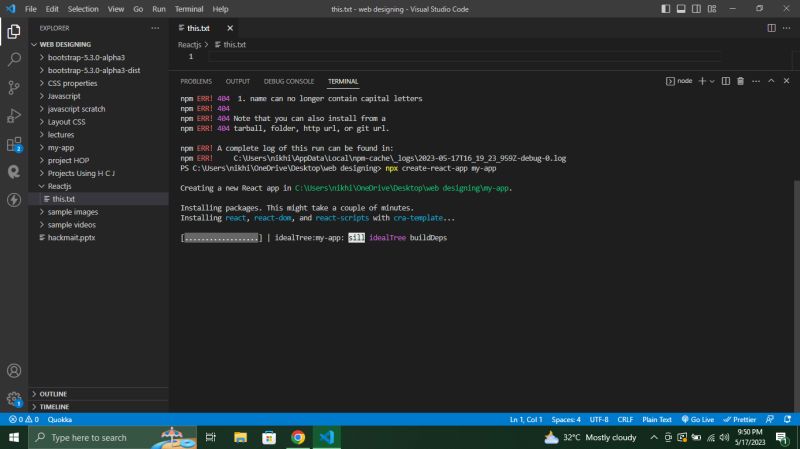Viewport: 800px width, 449px height.
Task: Click line 1 in the editor
Action: pos(464,57)
